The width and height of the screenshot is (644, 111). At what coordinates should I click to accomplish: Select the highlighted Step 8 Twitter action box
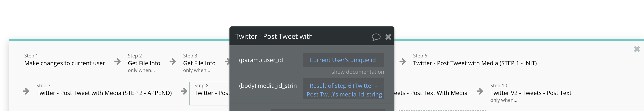210,93
